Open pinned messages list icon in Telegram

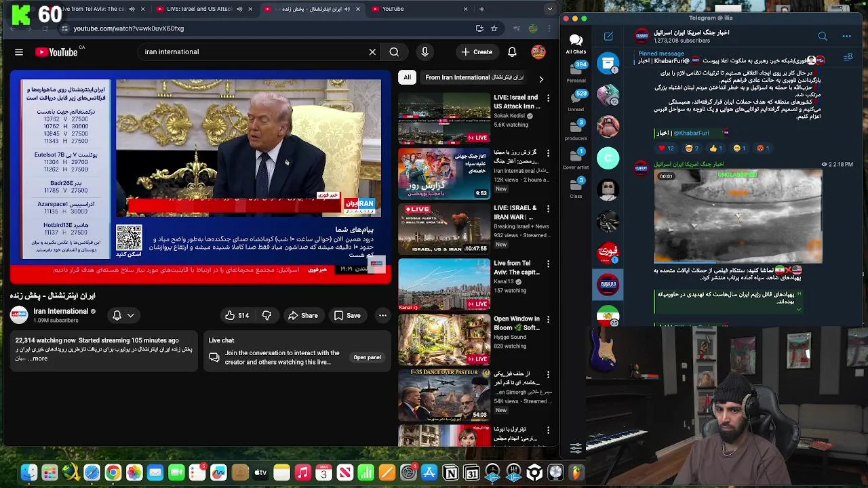(848, 58)
